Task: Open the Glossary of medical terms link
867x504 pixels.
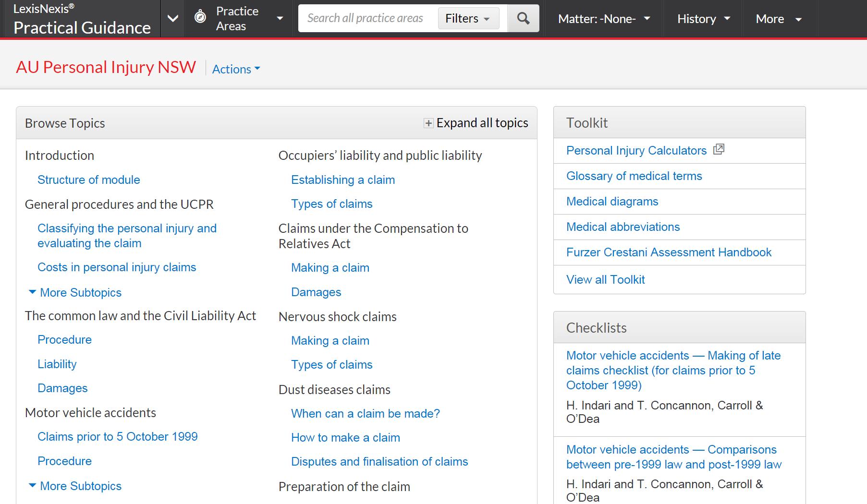Action: [x=634, y=176]
